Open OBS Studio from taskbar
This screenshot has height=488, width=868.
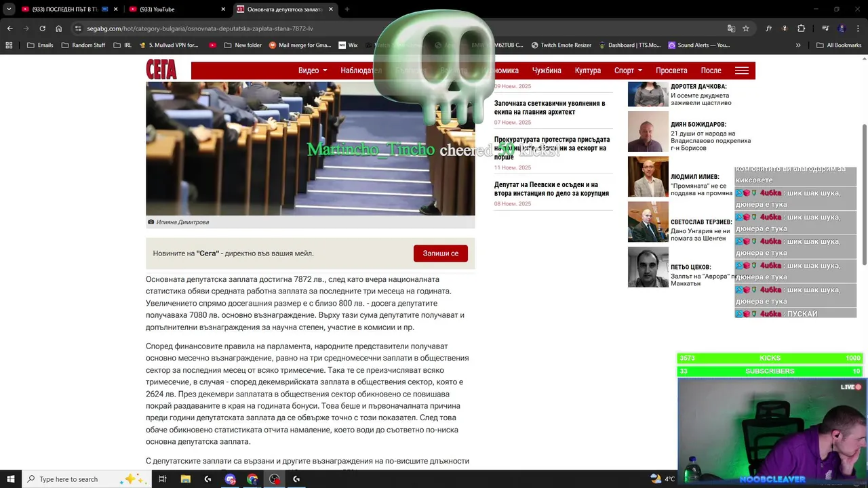tap(275, 479)
